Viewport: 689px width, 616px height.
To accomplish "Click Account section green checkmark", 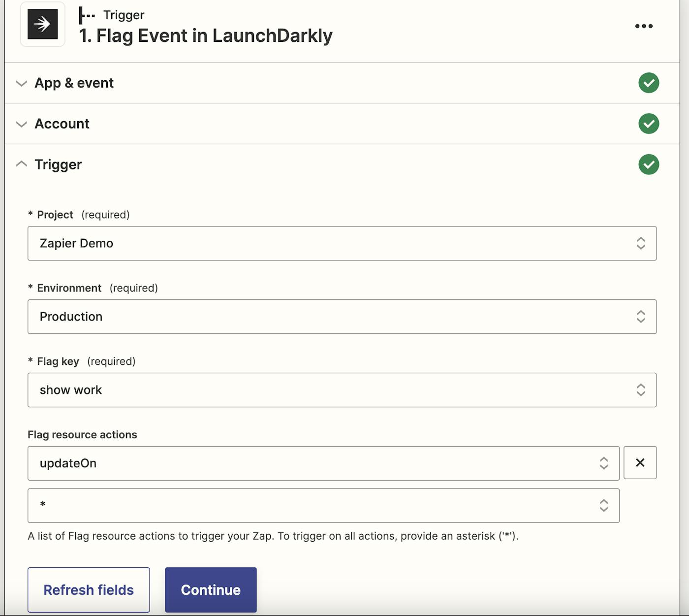I will point(649,124).
